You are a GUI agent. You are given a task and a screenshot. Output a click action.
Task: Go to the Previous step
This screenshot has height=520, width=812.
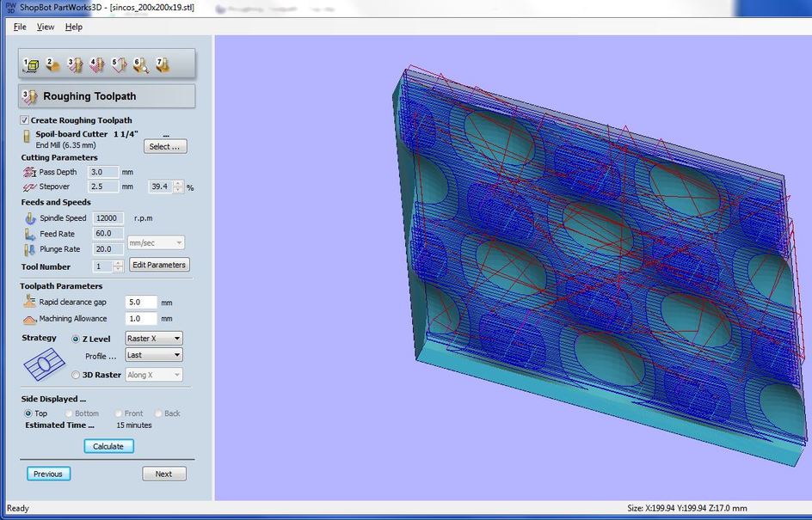(48, 474)
